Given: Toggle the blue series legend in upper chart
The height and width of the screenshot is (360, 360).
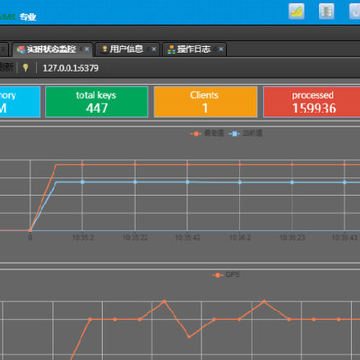Looking at the screenshot, I should click(246, 134).
